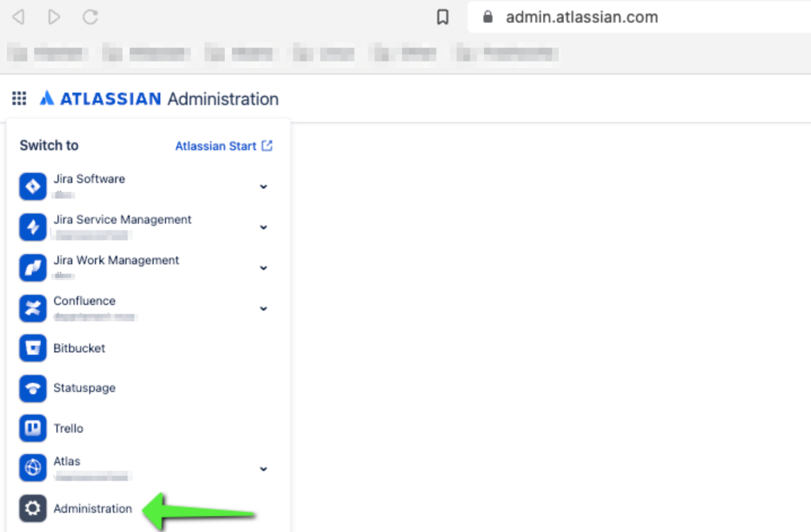This screenshot has height=532, width=811.
Task: Click the Atlas globe icon
Action: point(33,468)
